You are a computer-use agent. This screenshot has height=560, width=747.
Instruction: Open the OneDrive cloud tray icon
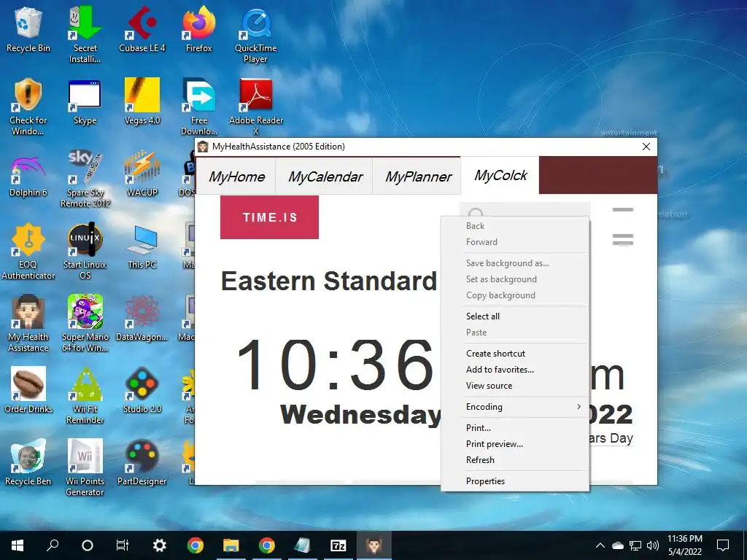click(617, 545)
